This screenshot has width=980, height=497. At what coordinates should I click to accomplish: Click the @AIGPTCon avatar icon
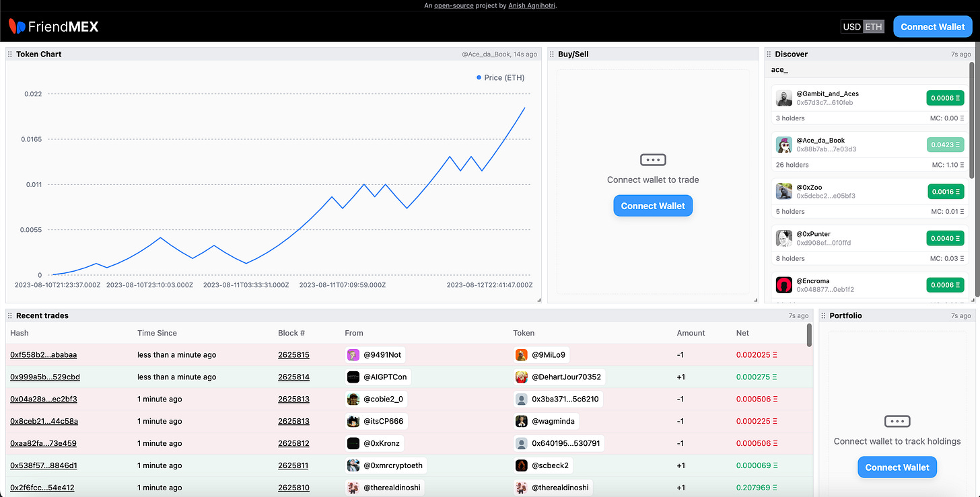click(x=353, y=377)
